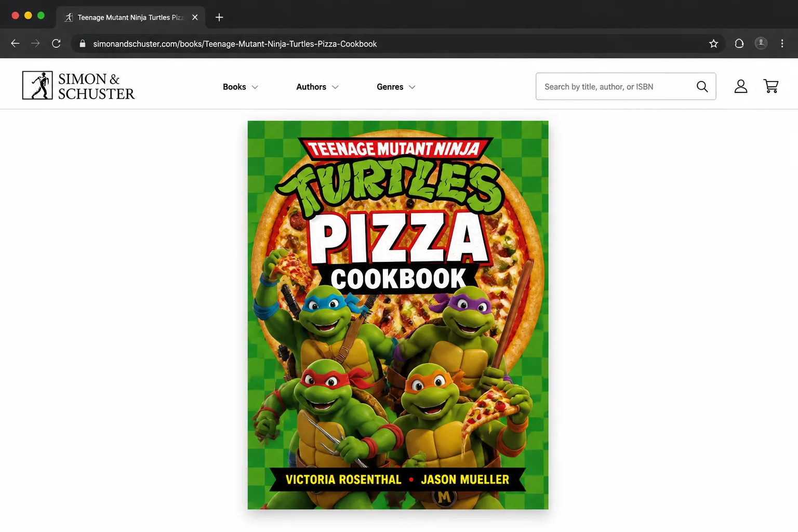Open a new tab with the plus icon
Viewport: 798px width, 532px height.
[x=219, y=17]
